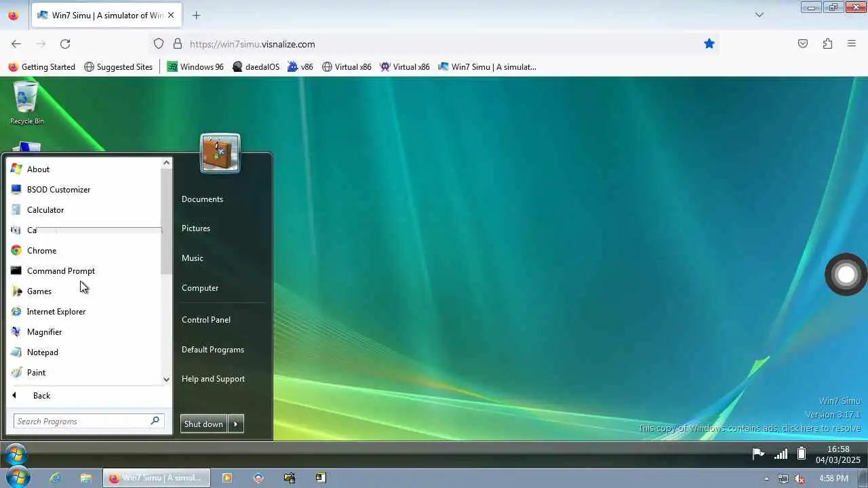Open the Firefox application menu
868x488 pixels.
852,43
